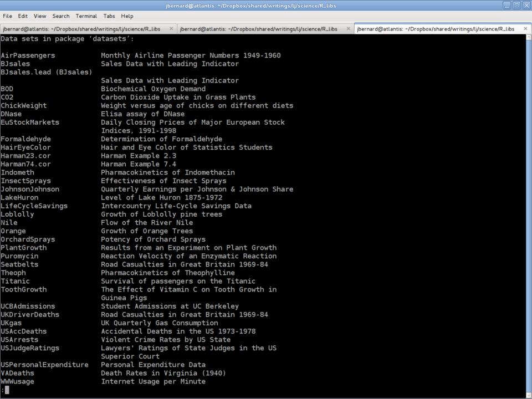Viewport: 532px width, 399px height.
Task: Click the Seatbelts dataset name
Action: coord(19,264)
